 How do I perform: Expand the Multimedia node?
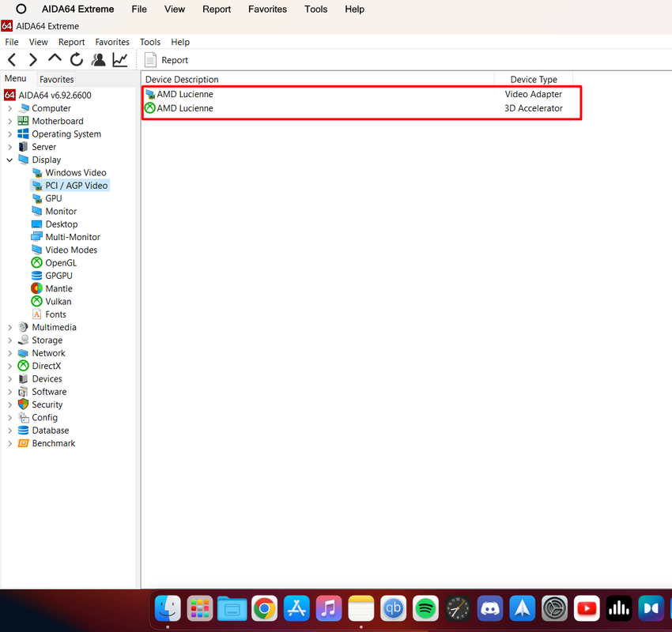pos(9,327)
